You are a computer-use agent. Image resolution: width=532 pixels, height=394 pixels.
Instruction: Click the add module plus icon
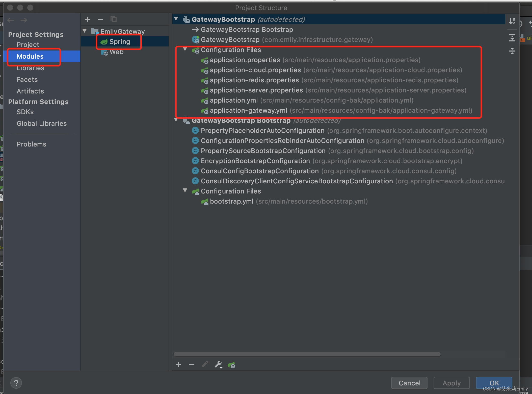tap(87, 19)
